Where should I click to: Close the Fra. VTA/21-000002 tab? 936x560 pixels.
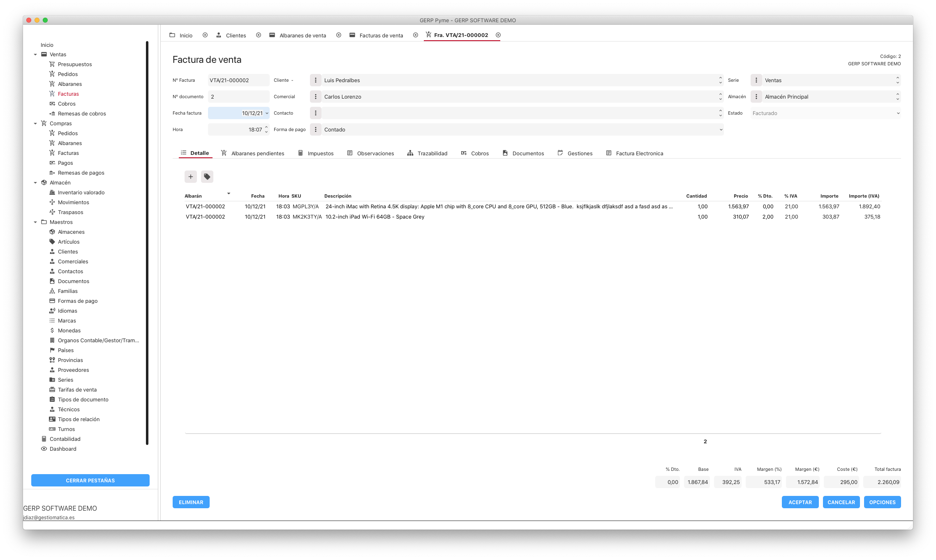tap(498, 35)
